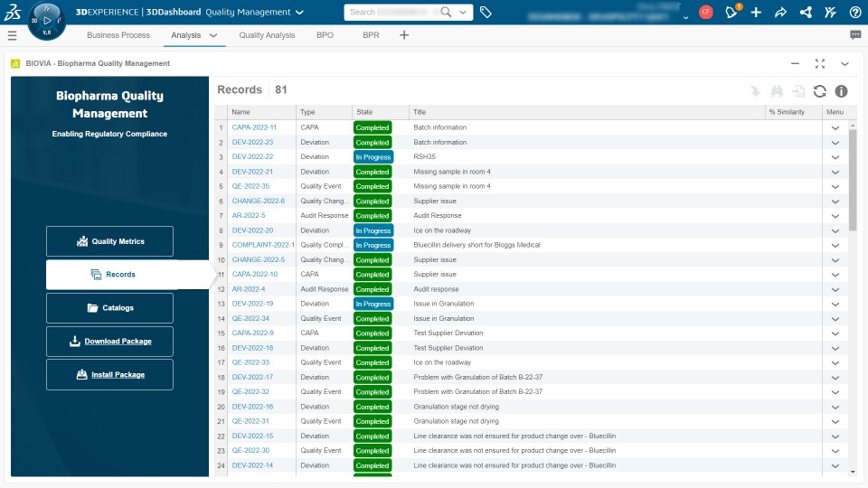
Task: Maximize the BIOVIA widget
Action: click(x=820, y=63)
